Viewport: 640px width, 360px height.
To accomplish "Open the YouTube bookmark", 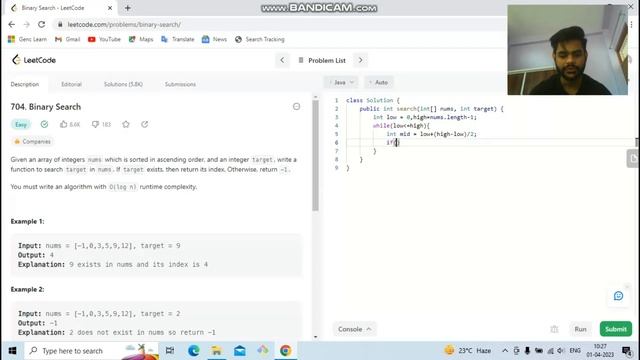I will tap(104, 39).
